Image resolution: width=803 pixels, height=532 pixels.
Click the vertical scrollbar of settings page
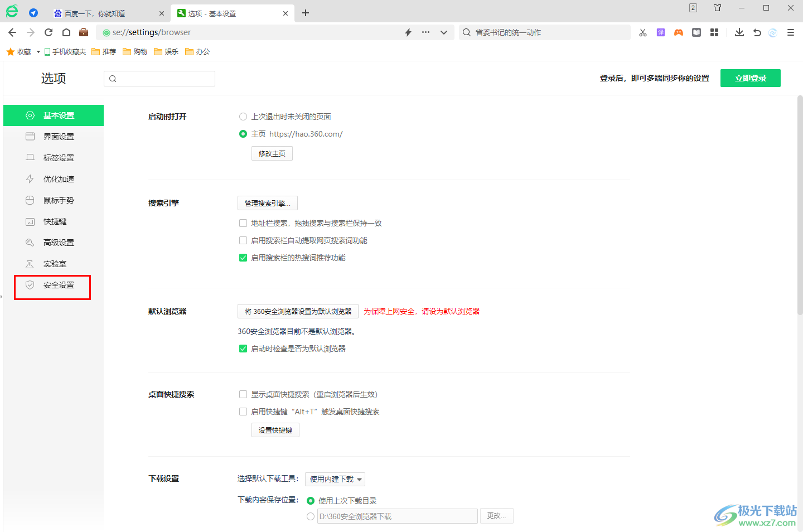pos(800,205)
